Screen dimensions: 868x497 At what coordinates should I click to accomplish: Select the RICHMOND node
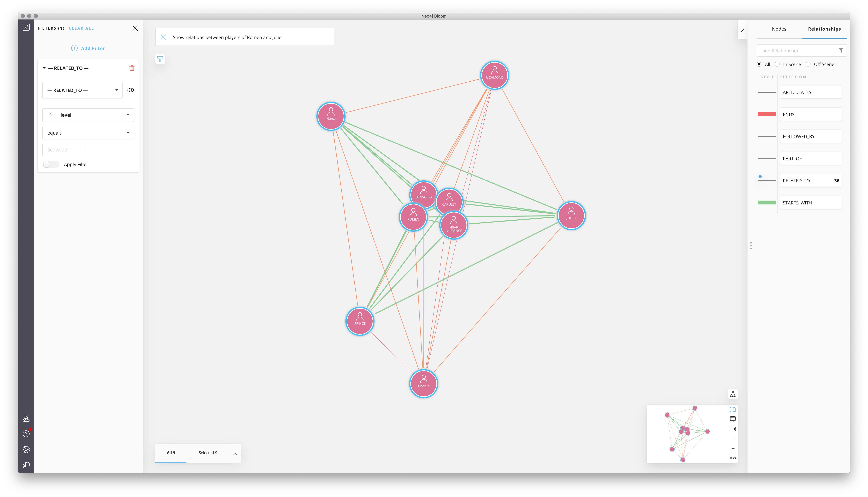click(495, 75)
